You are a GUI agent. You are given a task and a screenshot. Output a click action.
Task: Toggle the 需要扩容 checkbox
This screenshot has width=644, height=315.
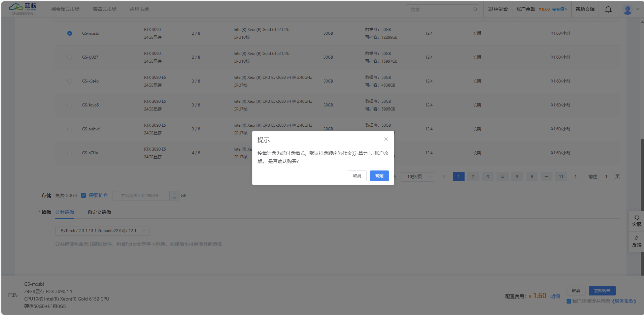point(83,195)
